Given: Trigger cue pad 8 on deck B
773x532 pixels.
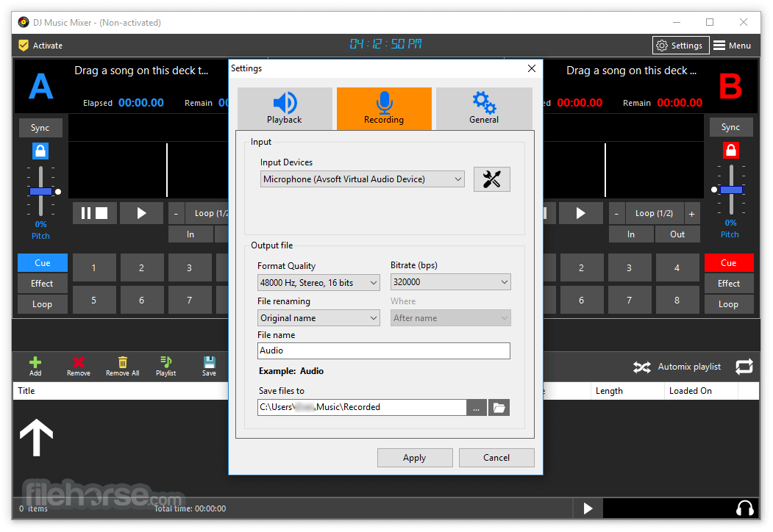Looking at the screenshot, I should [677, 300].
